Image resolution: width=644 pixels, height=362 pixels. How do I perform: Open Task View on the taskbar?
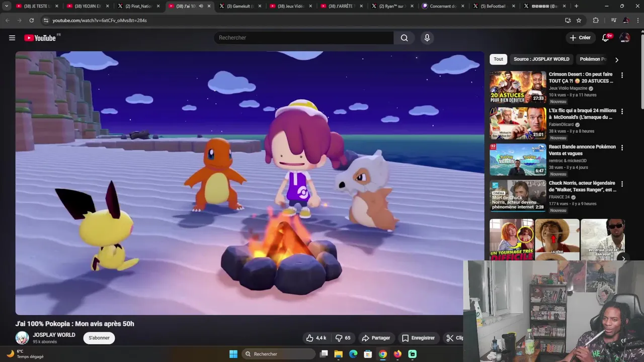tap(324, 354)
